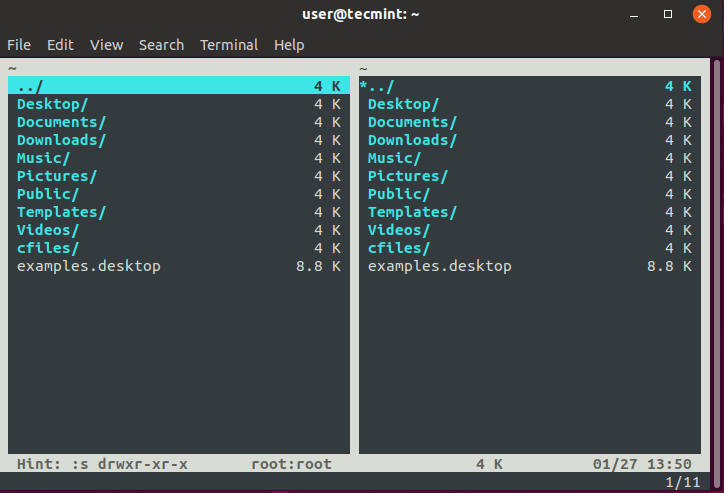Image resolution: width=724 pixels, height=493 pixels.
Task: Select examples.desktop file in left pane
Action: coord(89,266)
